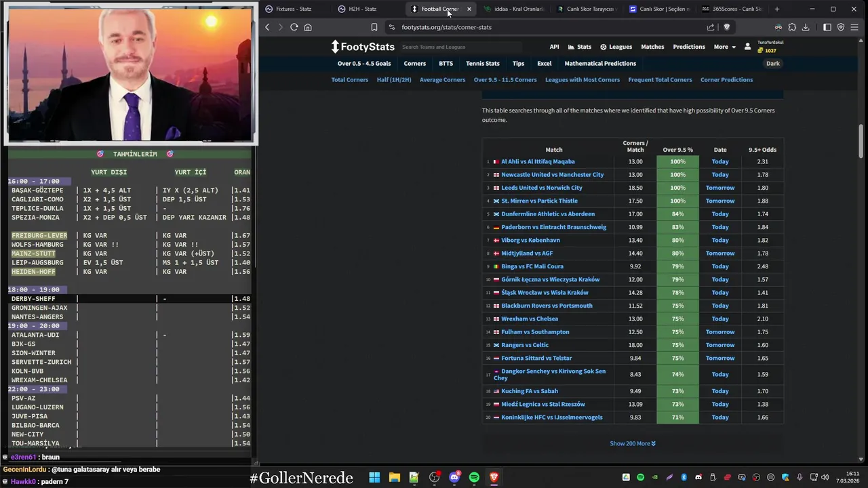Open the Leagues menu
The image size is (868, 488).
tap(616, 47)
